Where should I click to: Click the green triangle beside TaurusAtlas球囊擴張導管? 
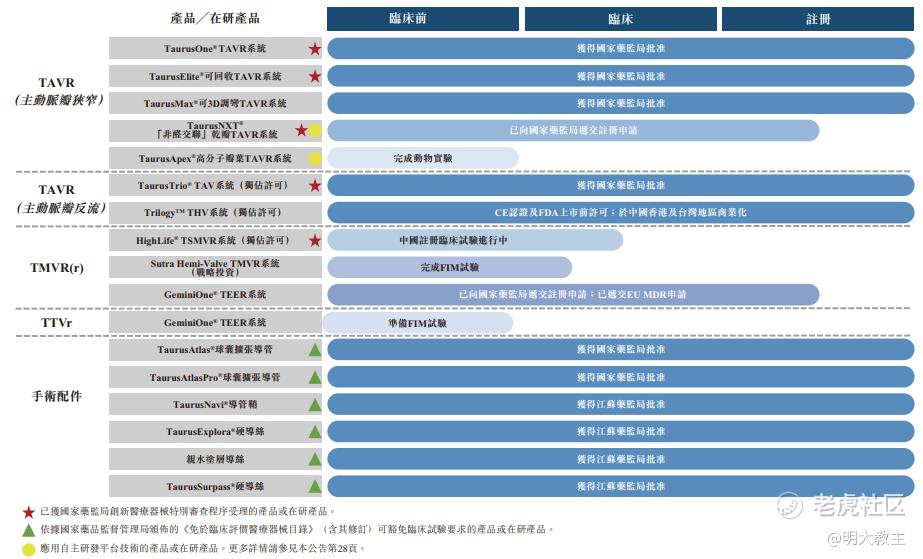tap(315, 350)
